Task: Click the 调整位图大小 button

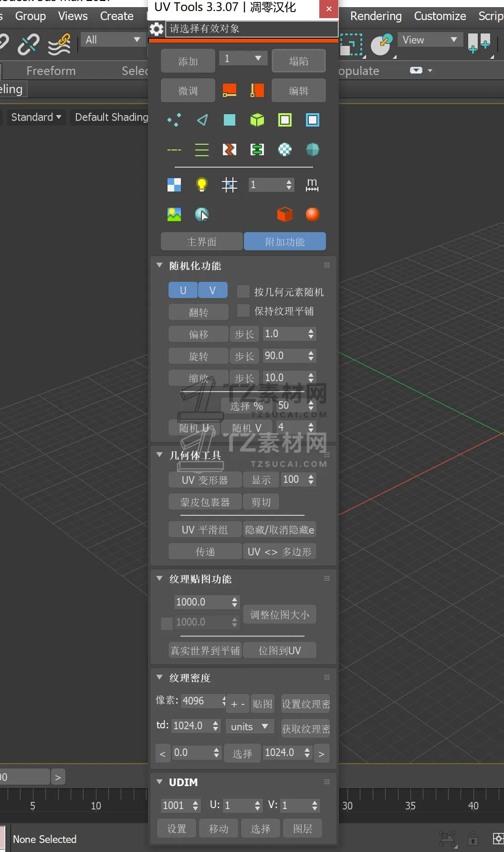Action: pos(280,615)
